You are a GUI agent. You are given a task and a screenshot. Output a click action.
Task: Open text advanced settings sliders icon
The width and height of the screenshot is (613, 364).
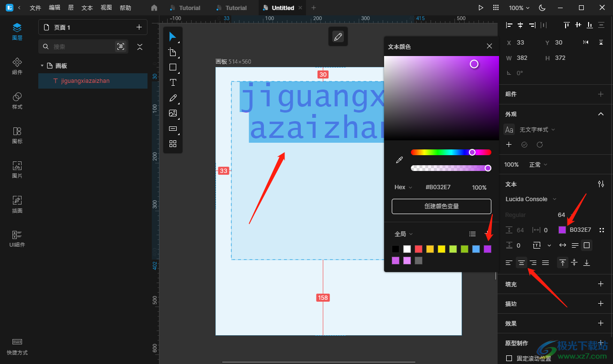coord(601,184)
